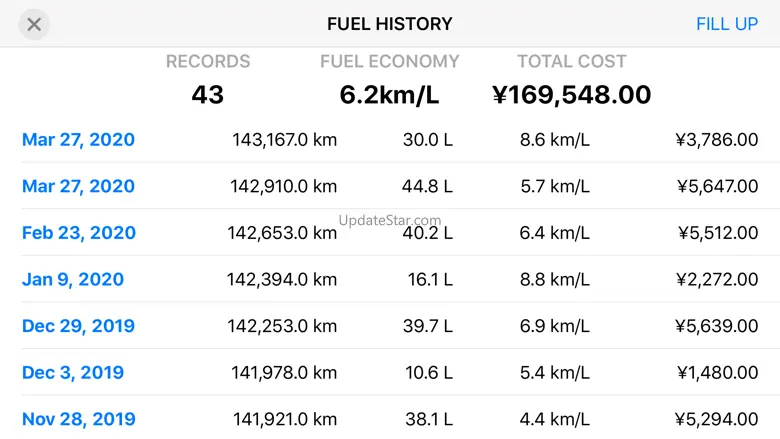Click the 44.8 L fuel amount
Screen dimensions: 780x439
point(428,186)
